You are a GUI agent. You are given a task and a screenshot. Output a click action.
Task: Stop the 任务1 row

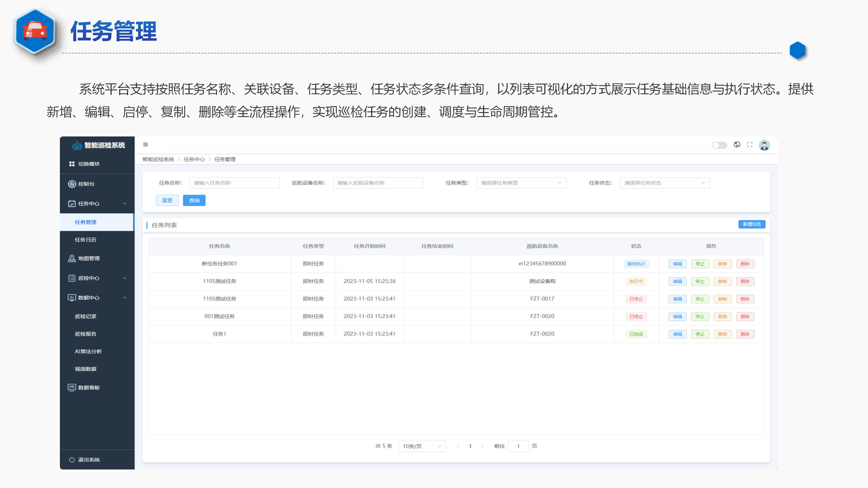(x=700, y=334)
